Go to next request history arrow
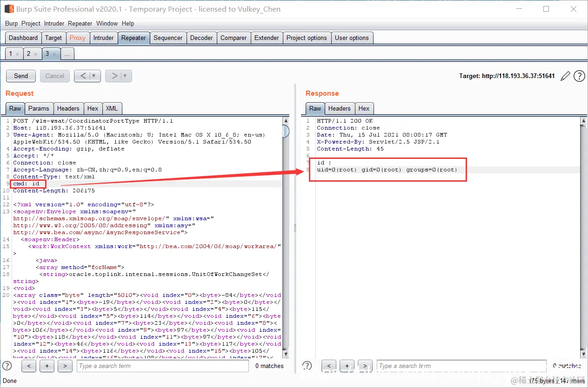The height and width of the screenshot is (388, 588). tap(114, 76)
